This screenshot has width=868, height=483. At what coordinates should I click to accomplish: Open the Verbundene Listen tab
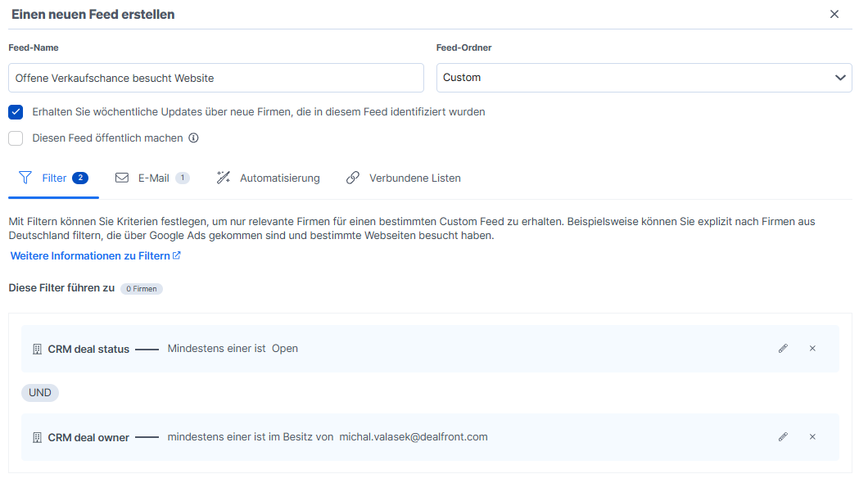tap(414, 177)
